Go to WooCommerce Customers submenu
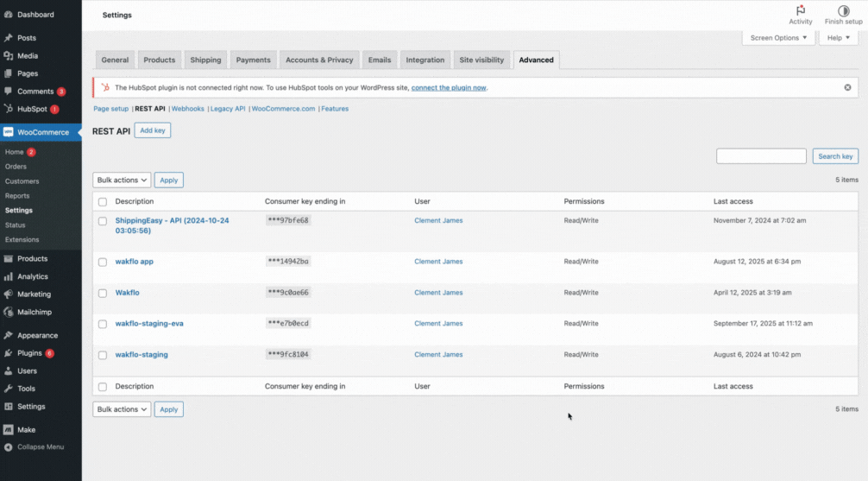 [22, 181]
